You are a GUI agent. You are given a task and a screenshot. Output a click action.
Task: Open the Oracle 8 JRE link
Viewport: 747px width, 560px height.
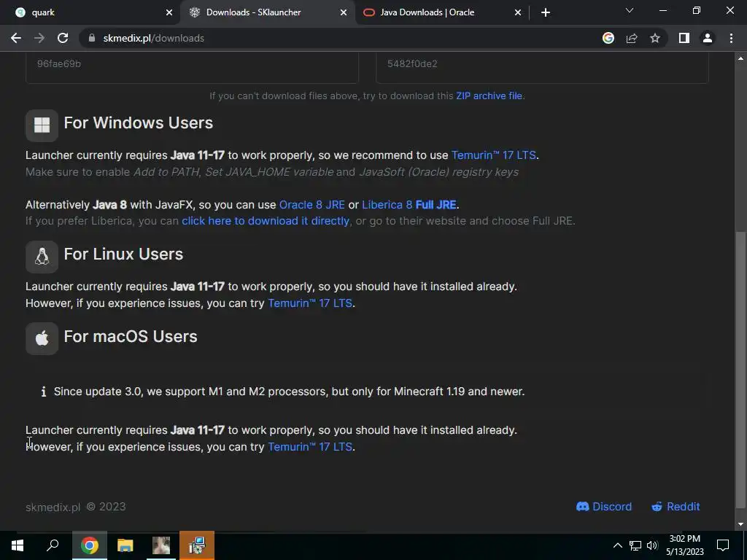(x=311, y=205)
